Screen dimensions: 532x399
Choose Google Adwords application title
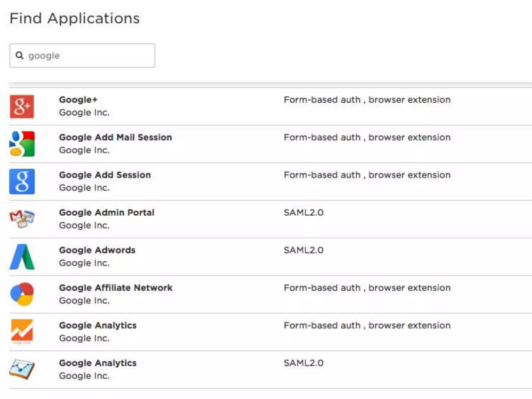point(97,250)
